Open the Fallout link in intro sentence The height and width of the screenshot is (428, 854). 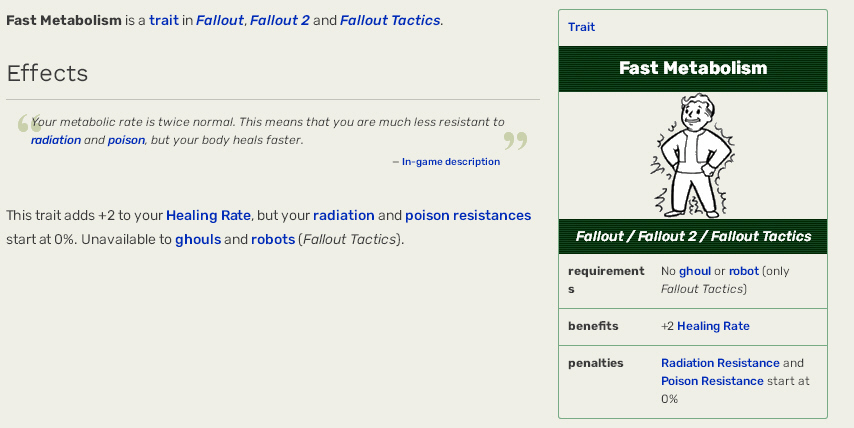219,20
